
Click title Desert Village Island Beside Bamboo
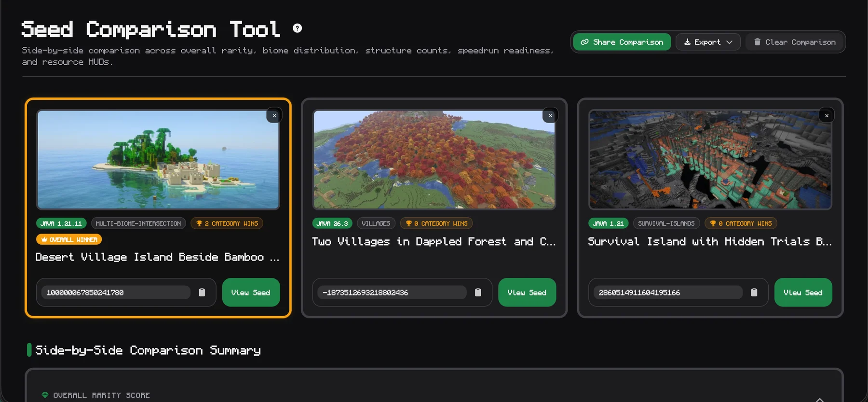pyautogui.click(x=158, y=257)
